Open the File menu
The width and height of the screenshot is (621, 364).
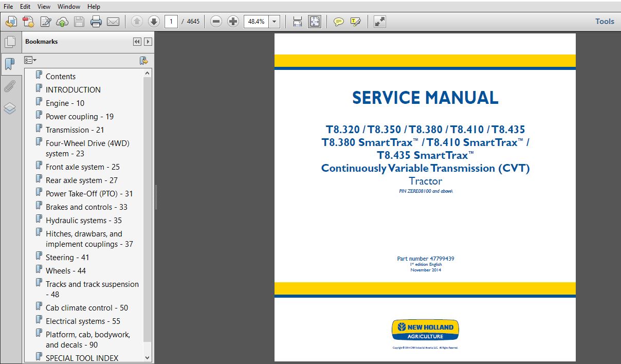(8, 7)
